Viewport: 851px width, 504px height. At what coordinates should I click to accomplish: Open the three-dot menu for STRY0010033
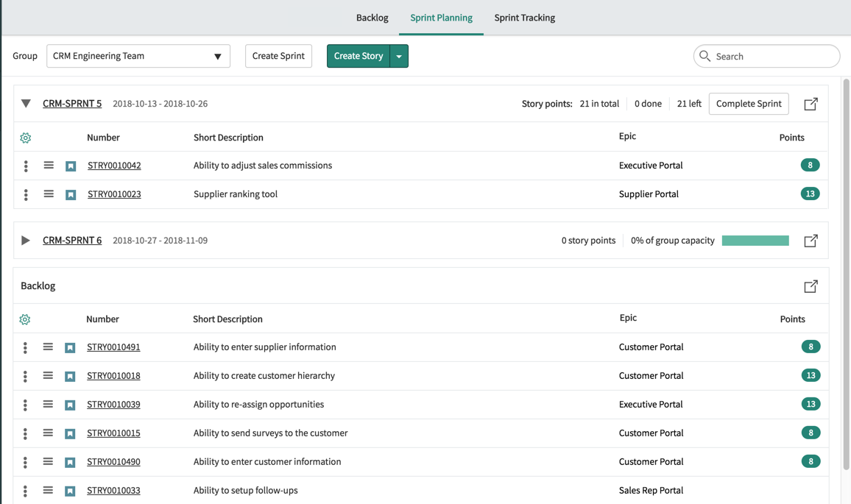[x=25, y=491]
